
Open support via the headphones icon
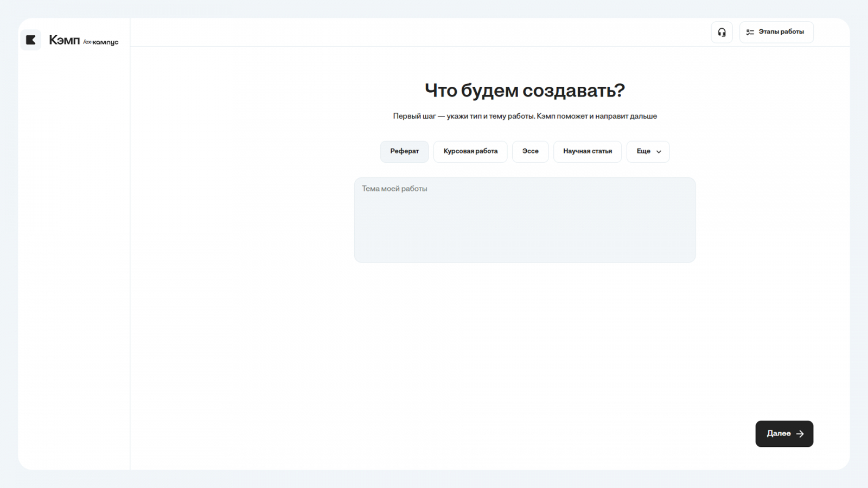722,33
